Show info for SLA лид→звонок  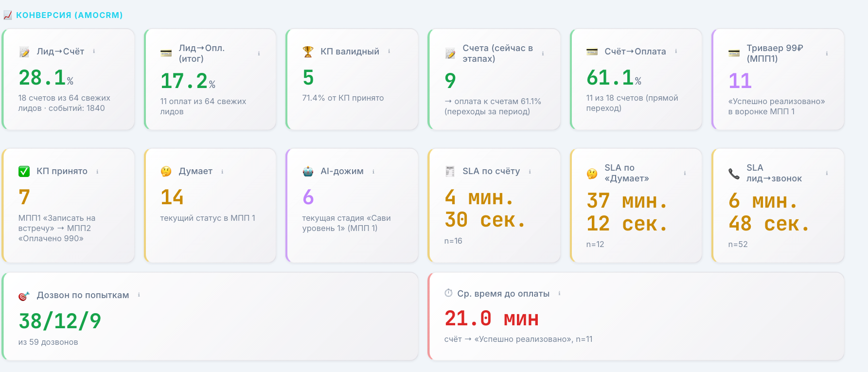pyautogui.click(x=827, y=173)
